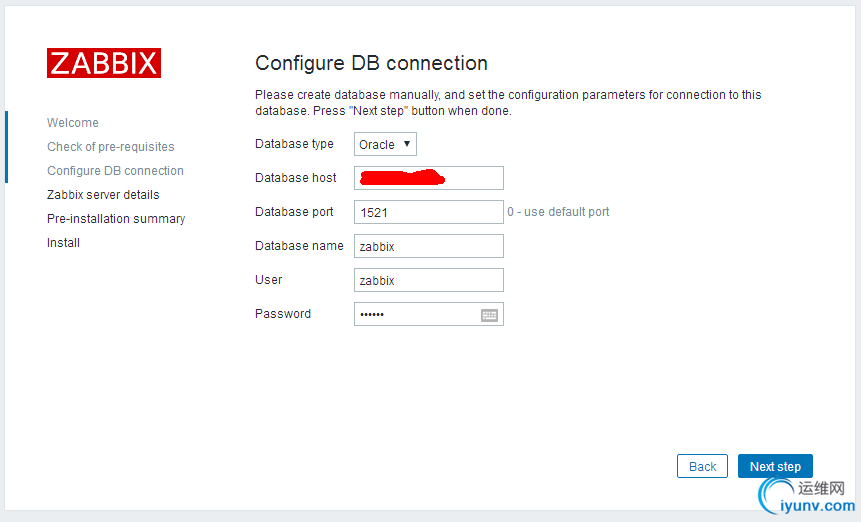Focus the Password entry field
Viewport: 861px width, 522px height.
416,314
